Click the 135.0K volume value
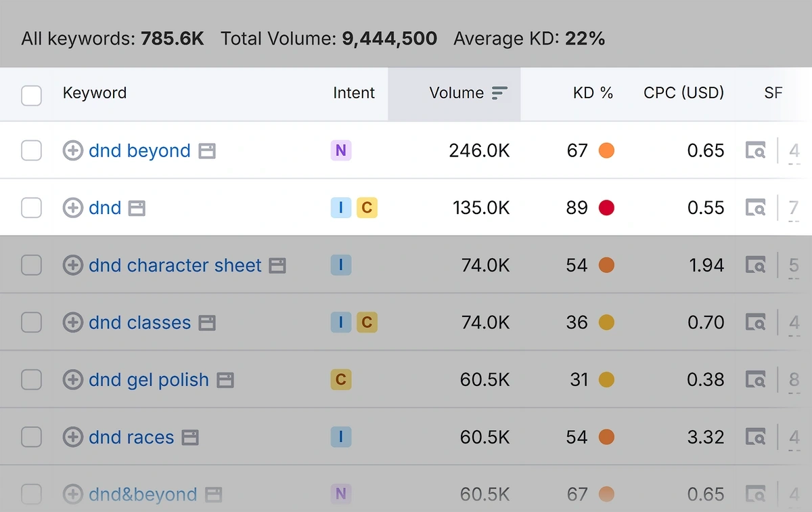The width and height of the screenshot is (812, 512). pos(481,207)
